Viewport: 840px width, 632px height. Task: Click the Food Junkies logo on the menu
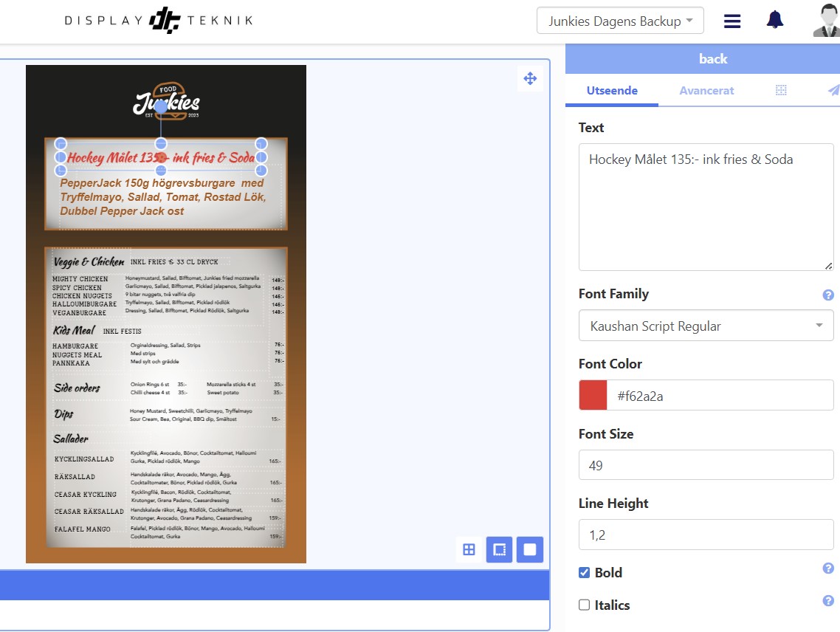166,100
